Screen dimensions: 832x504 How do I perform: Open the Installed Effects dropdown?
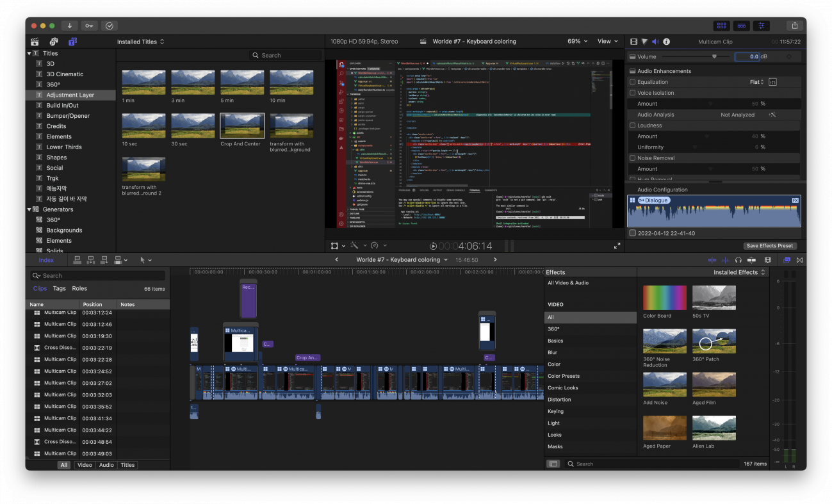(739, 272)
